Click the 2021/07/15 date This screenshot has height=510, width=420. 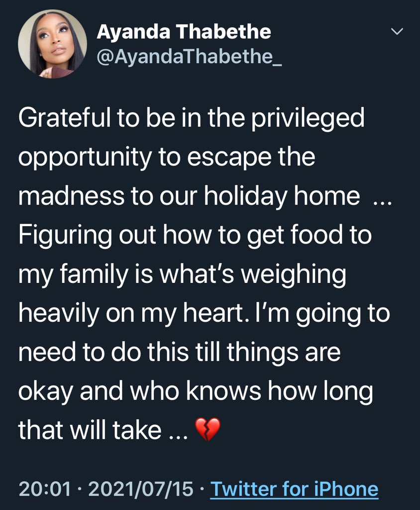point(140,489)
